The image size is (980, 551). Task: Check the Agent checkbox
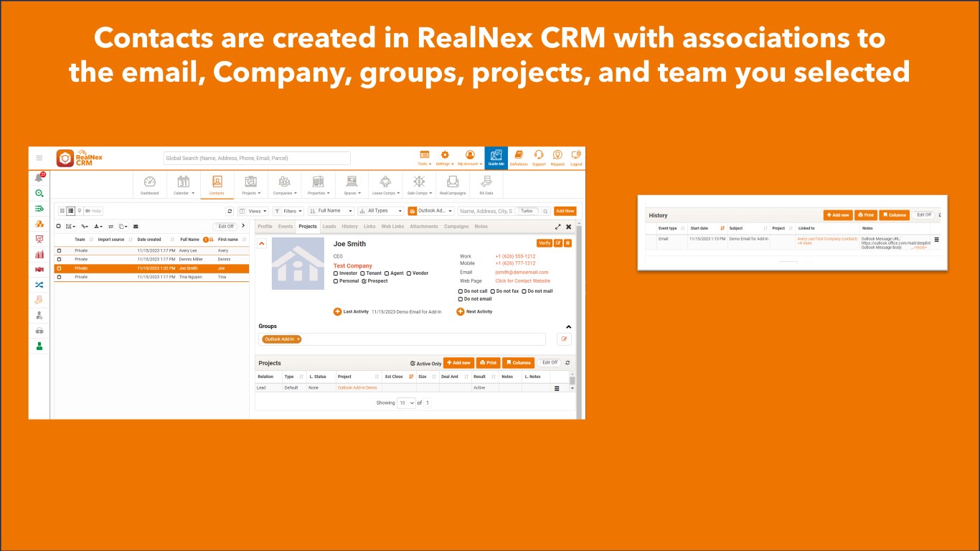click(x=387, y=273)
